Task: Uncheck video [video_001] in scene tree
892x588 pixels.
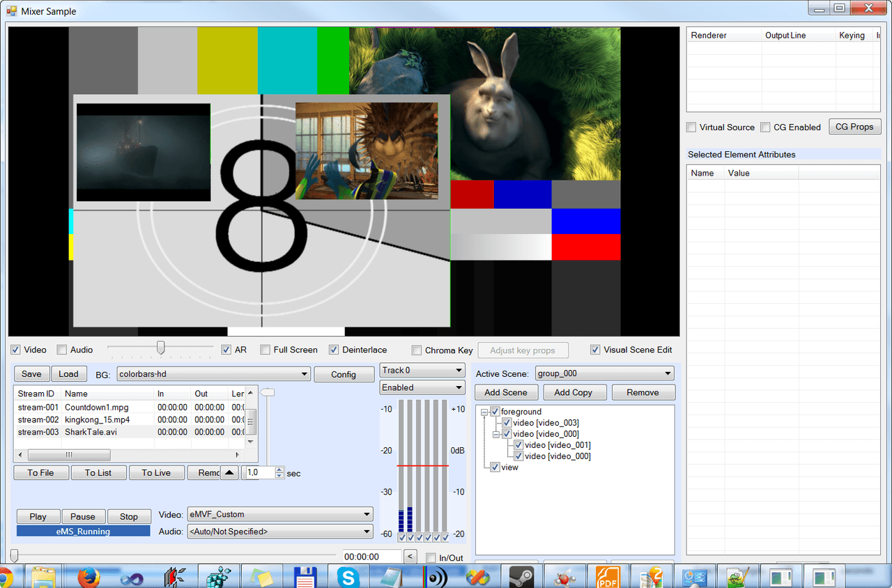Action: click(518, 445)
